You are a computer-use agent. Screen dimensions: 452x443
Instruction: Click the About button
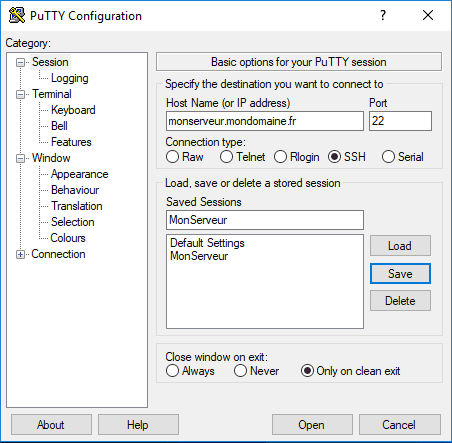tap(51, 425)
